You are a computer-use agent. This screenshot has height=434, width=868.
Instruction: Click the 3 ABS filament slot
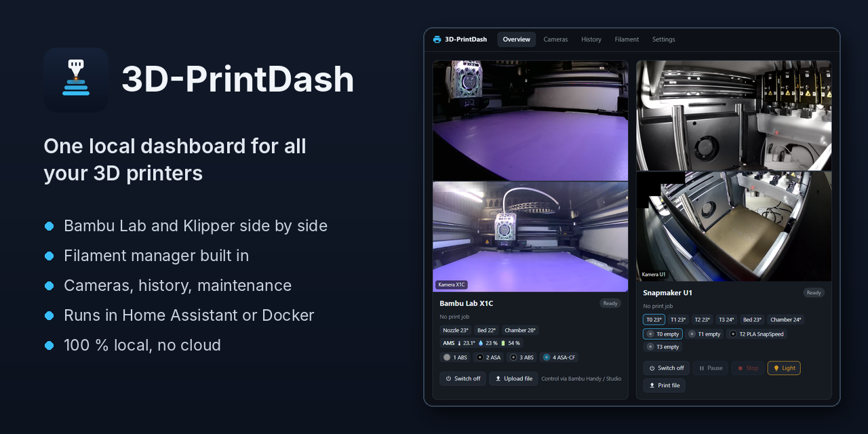coord(522,357)
